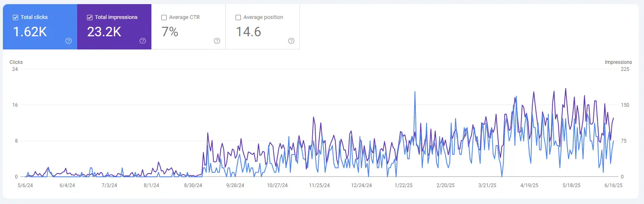This screenshot has width=644, height=204.
Task: Enable the Average position checkbox
Action: [x=238, y=17]
